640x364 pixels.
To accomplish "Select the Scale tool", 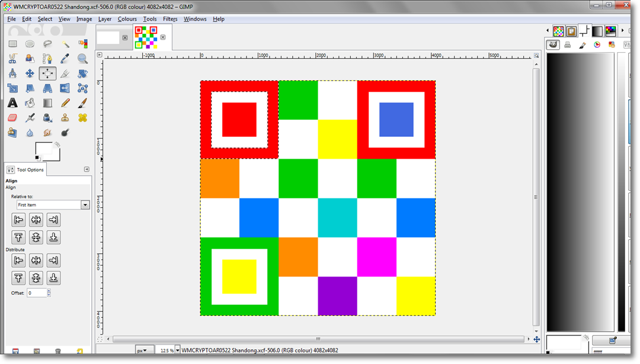I will 12,88.
